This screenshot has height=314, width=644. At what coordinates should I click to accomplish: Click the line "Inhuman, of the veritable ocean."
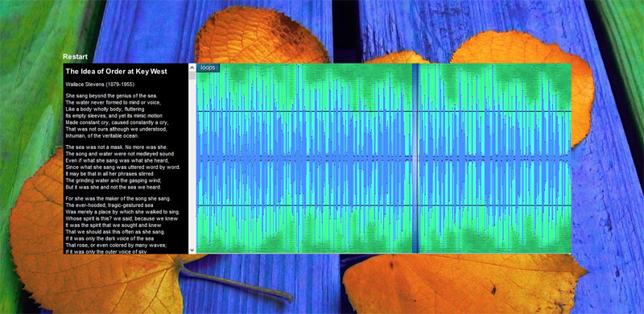tap(102, 135)
